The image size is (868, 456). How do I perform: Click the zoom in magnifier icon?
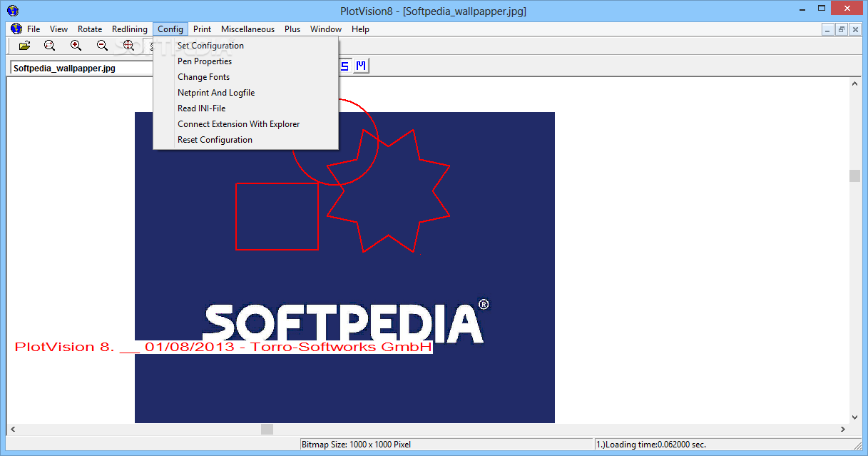(x=76, y=46)
